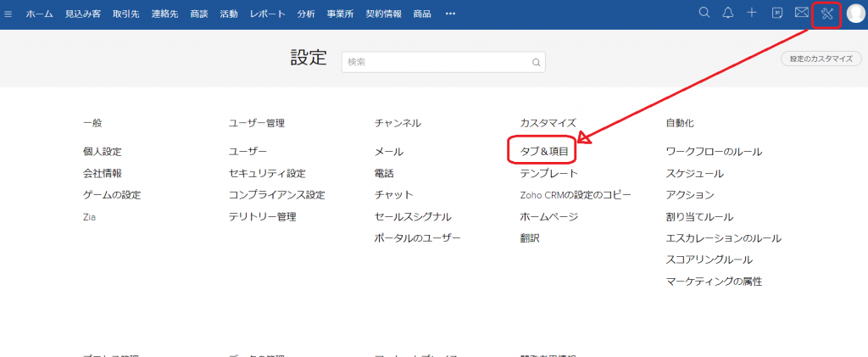
Task: Open the Zia settings link
Action: [89, 218]
